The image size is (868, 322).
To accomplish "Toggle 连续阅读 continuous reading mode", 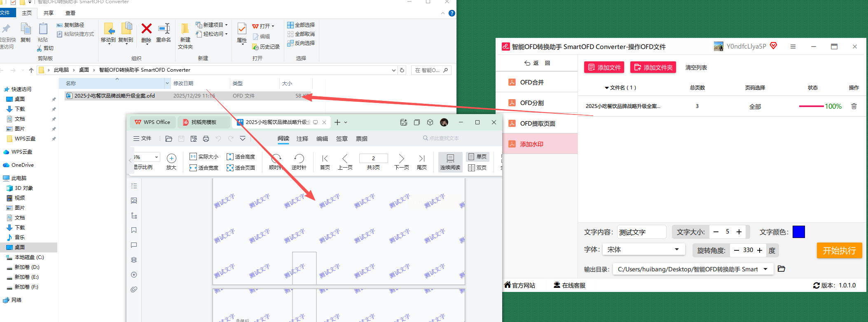I will [450, 162].
